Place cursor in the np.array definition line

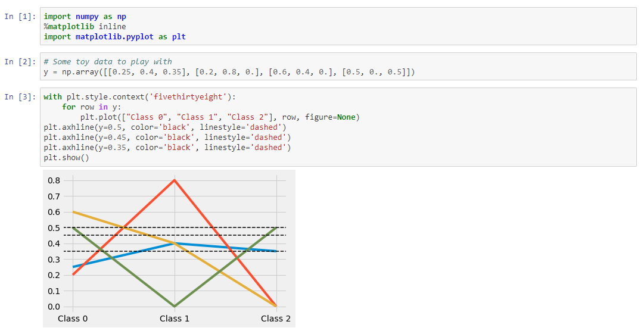[229, 72]
